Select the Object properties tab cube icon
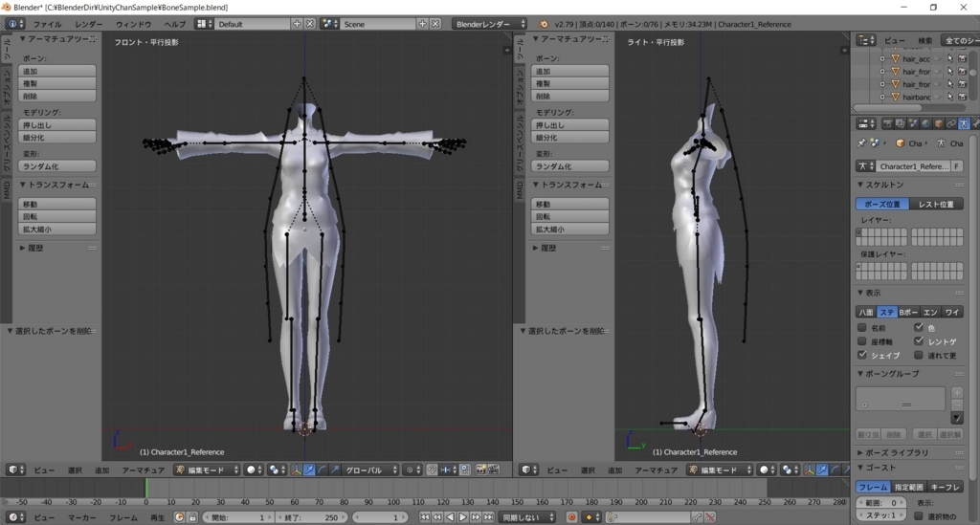 (x=938, y=124)
